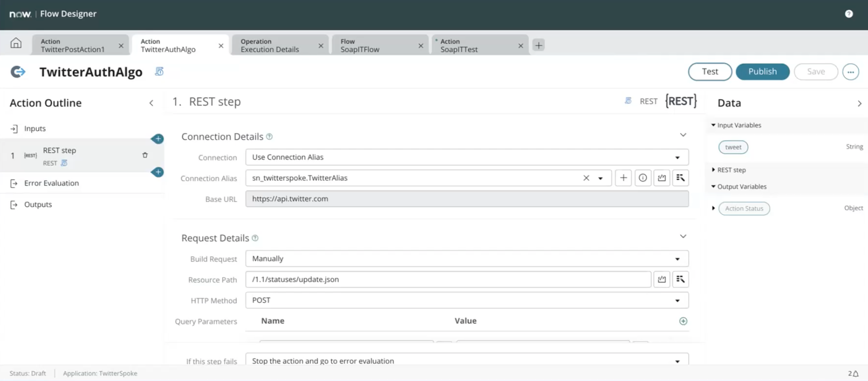Toggle scripting for Resource Path field

point(662,279)
